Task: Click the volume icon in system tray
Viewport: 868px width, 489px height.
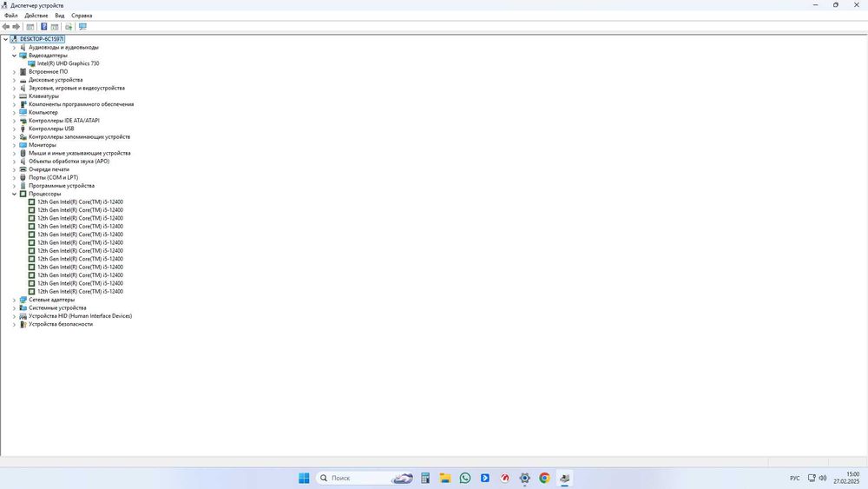Action: (x=823, y=478)
